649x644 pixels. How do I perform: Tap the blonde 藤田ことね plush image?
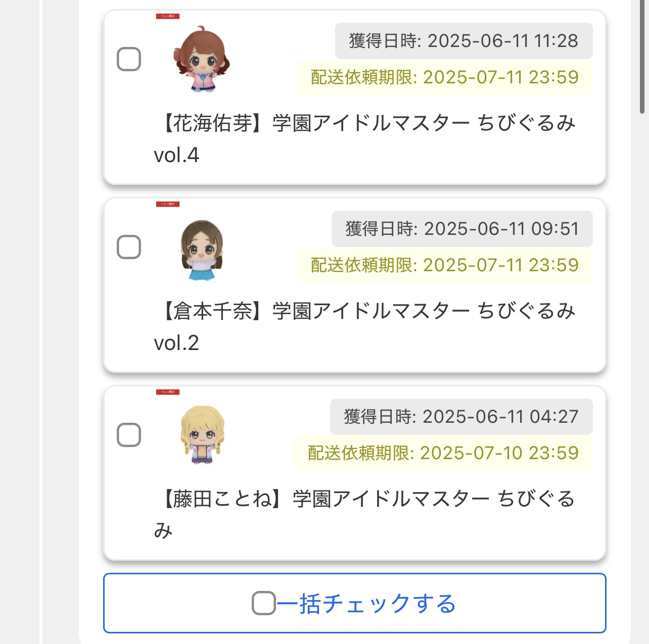[202, 435]
